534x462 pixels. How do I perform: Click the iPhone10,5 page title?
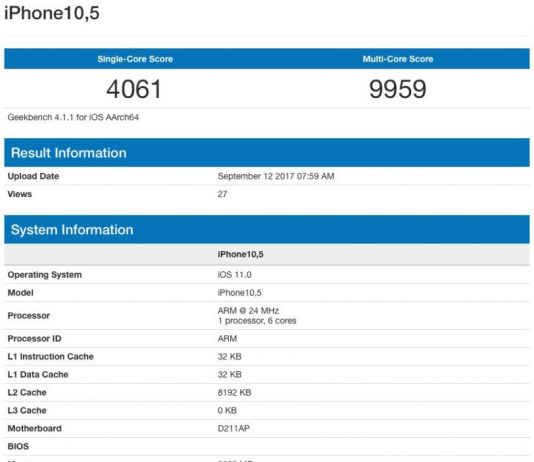coord(52,13)
